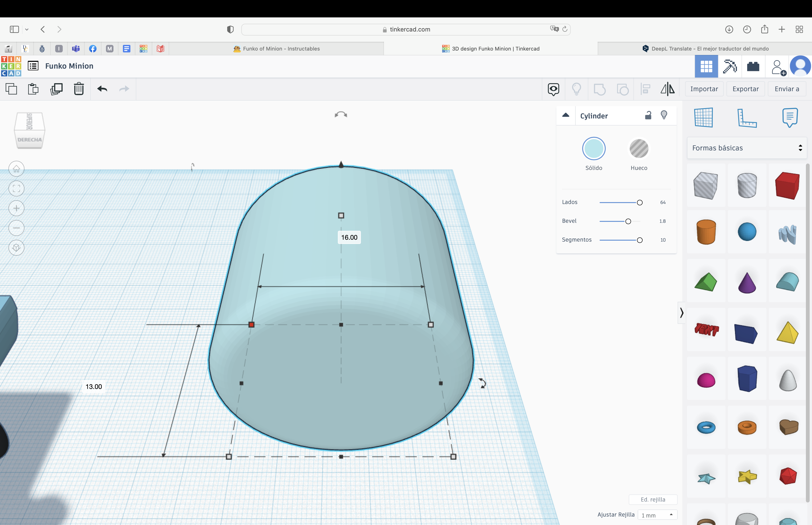This screenshot has width=812, height=525.
Task: Click the Importar button
Action: tap(704, 89)
